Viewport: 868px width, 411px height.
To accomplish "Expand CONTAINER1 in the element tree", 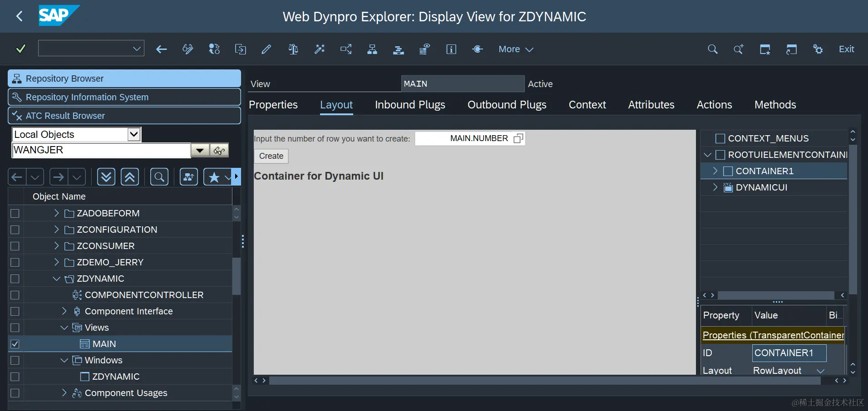I will (x=715, y=171).
